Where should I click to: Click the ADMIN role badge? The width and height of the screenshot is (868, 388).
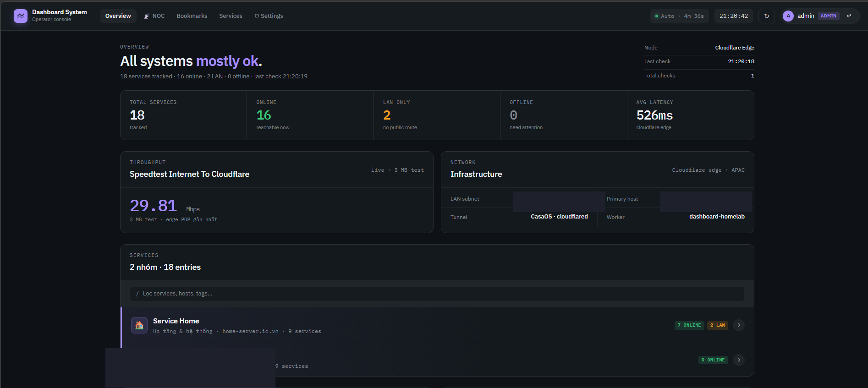pos(828,16)
